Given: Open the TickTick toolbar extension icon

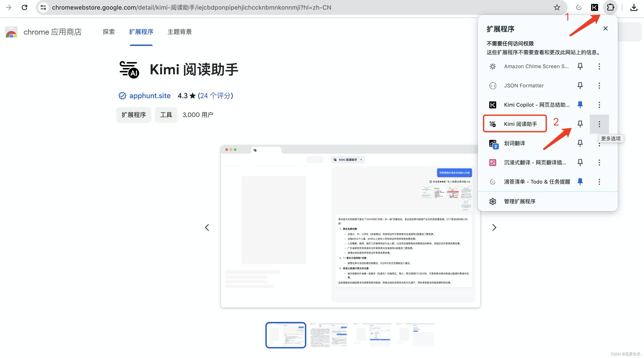Looking at the screenshot, I should click(x=578, y=7).
